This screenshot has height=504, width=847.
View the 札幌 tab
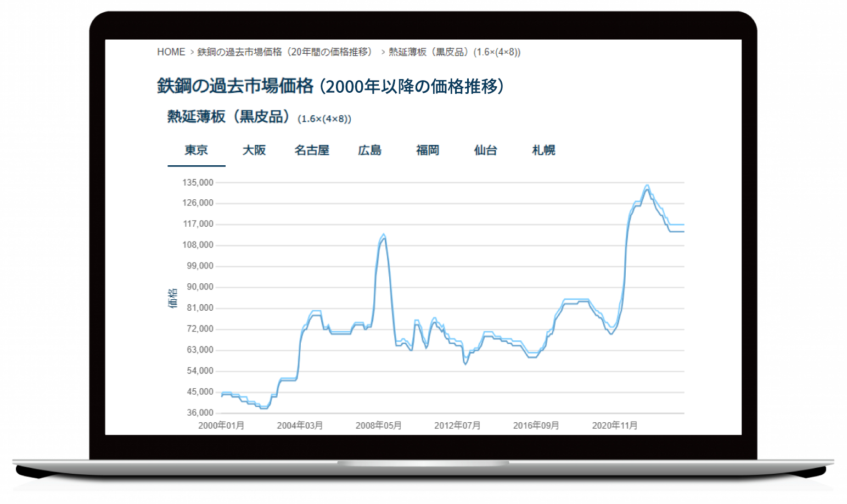coord(543,150)
